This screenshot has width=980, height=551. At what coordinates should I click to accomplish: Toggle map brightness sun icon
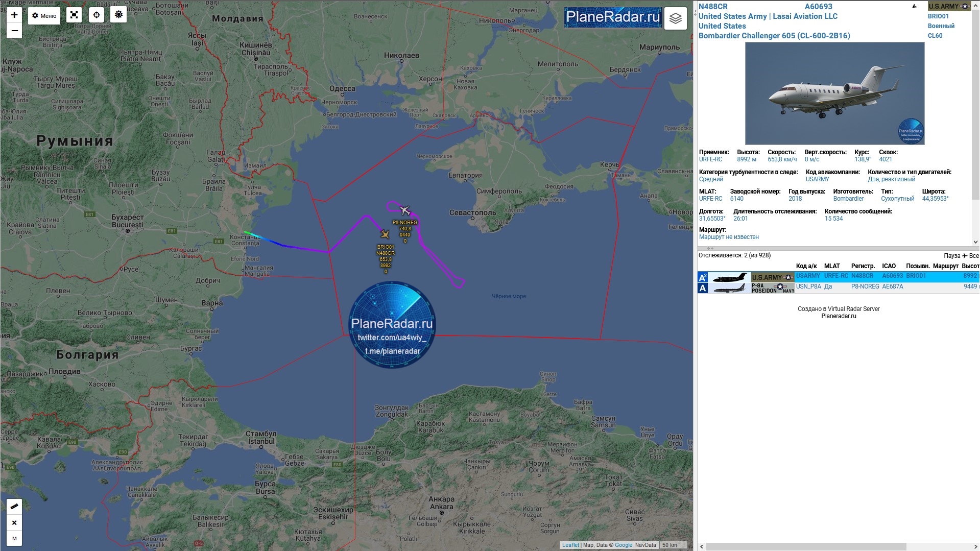[118, 15]
